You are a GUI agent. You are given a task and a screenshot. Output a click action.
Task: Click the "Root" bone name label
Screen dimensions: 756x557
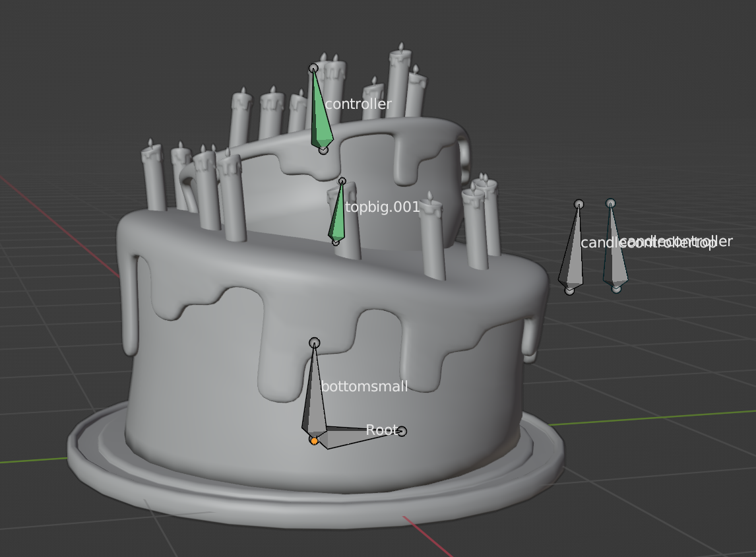pyautogui.click(x=382, y=430)
